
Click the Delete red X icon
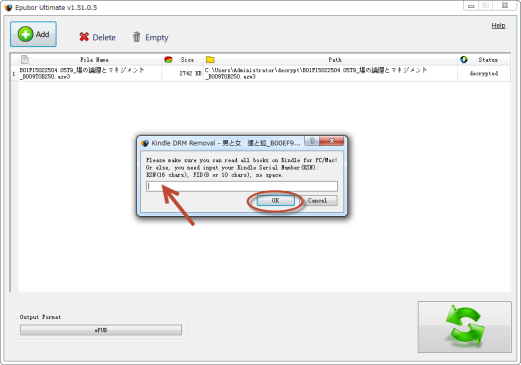pyautogui.click(x=84, y=37)
